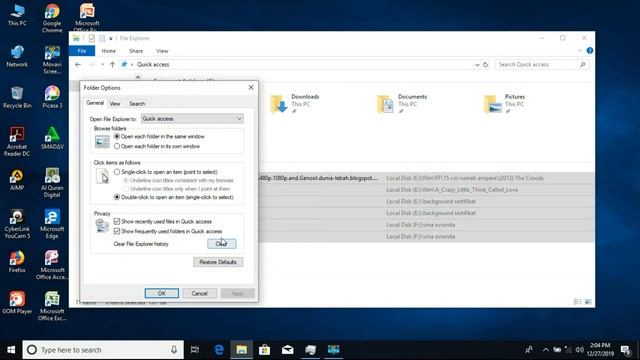Open Acrobat Reader DC shortcut

click(17, 142)
